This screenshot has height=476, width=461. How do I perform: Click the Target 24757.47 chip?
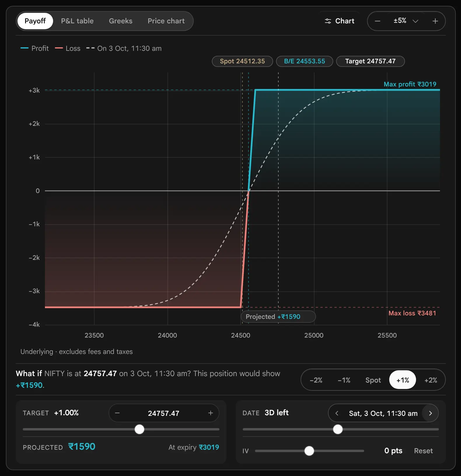[x=371, y=61]
